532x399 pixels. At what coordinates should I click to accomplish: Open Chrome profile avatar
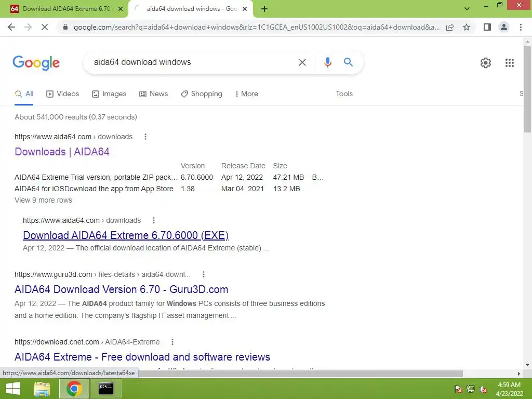pos(504,27)
